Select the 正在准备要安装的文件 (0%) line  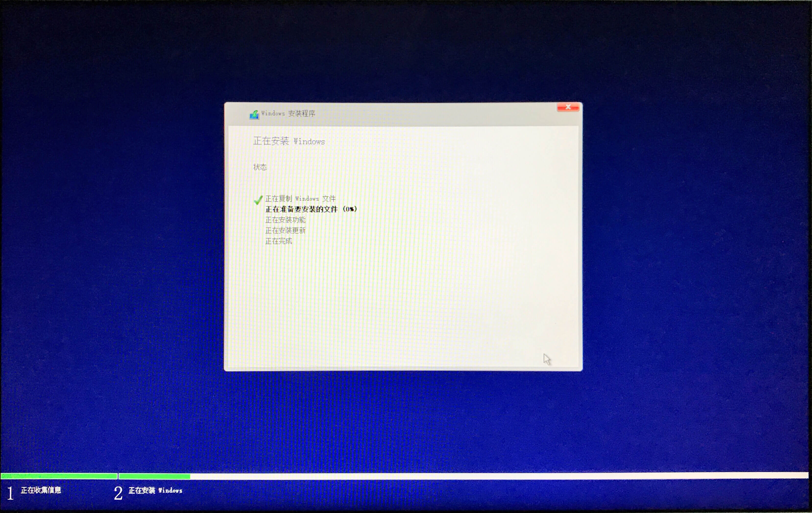[311, 209]
